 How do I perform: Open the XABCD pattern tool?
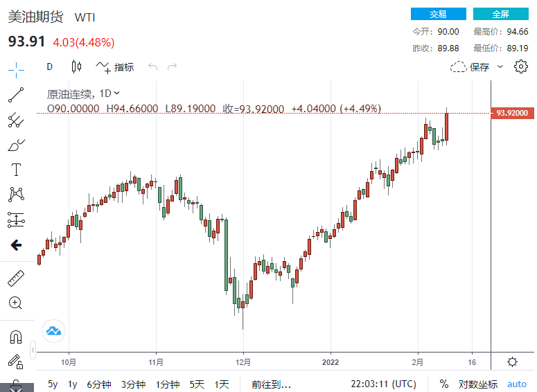point(15,195)
